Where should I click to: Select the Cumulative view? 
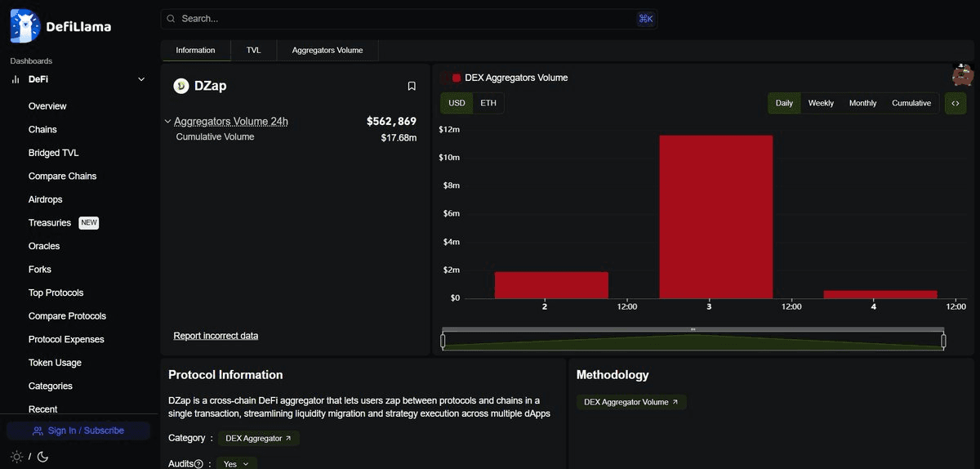click(x=911, y=103)
